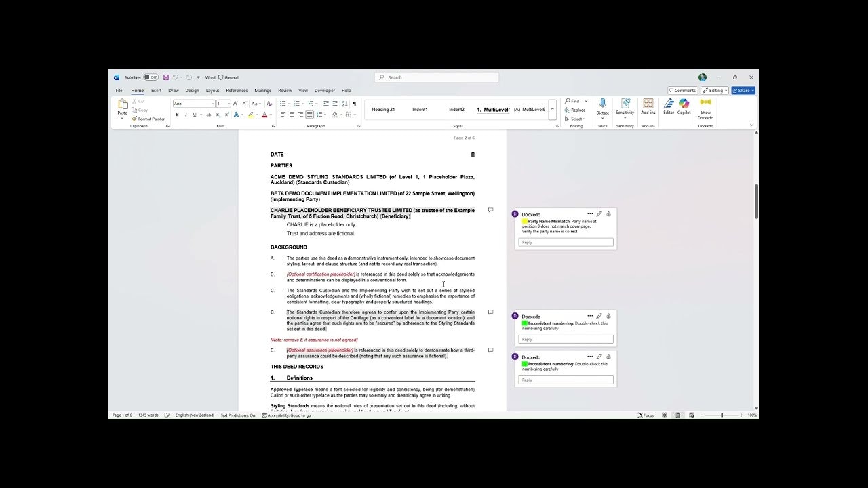Open the font size dropdown

229,104
